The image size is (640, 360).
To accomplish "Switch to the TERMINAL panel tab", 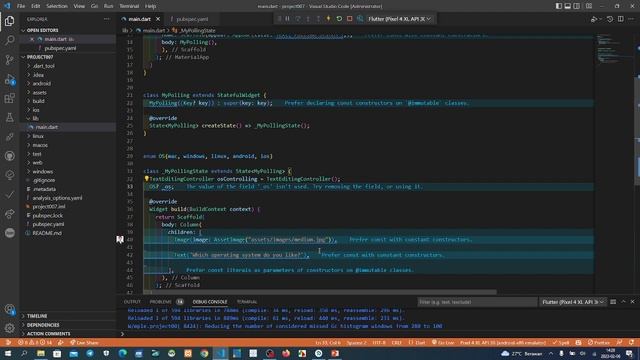I will coord(247,302).
